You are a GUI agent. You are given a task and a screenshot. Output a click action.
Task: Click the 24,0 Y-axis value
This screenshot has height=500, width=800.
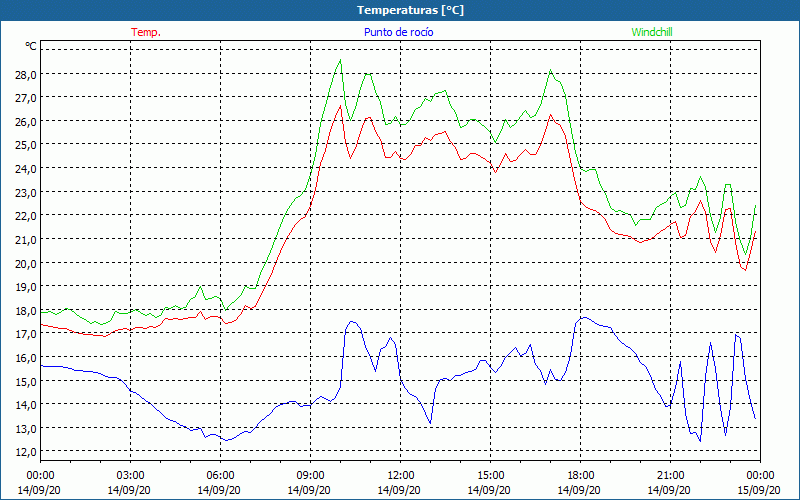[26, 169]
